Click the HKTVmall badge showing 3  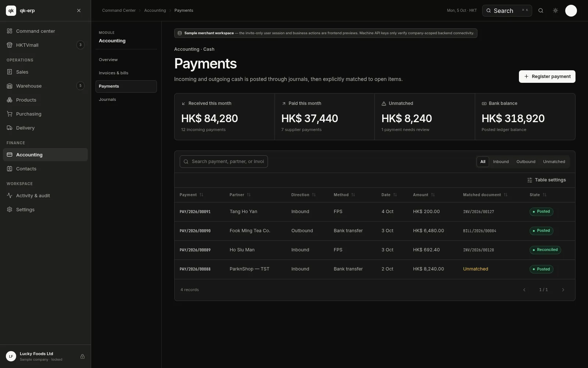pyautogui.click(x=80, y=45)
